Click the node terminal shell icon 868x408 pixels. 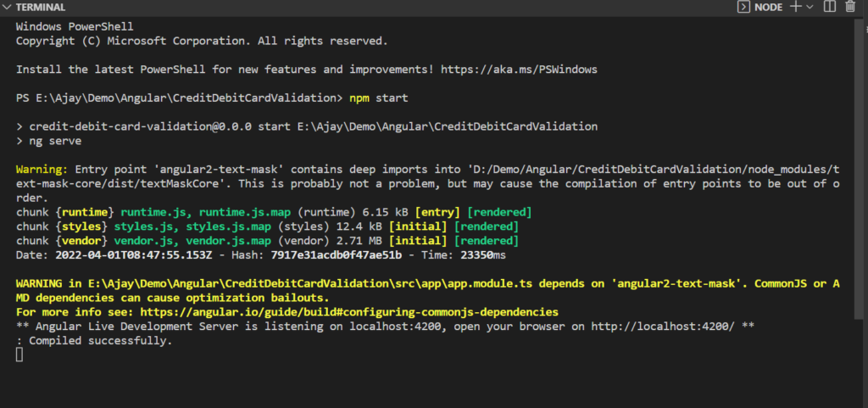[743, 7]
